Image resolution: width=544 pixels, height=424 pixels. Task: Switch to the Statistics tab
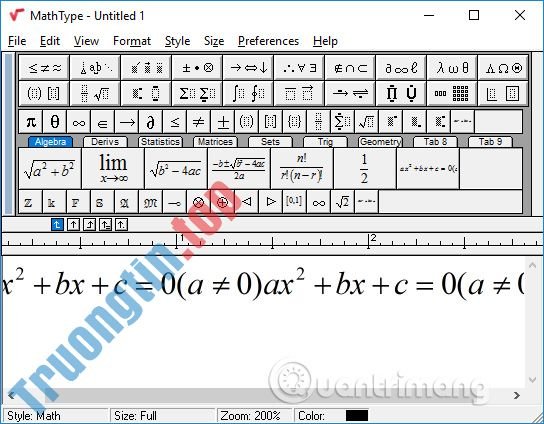point(160,142)
